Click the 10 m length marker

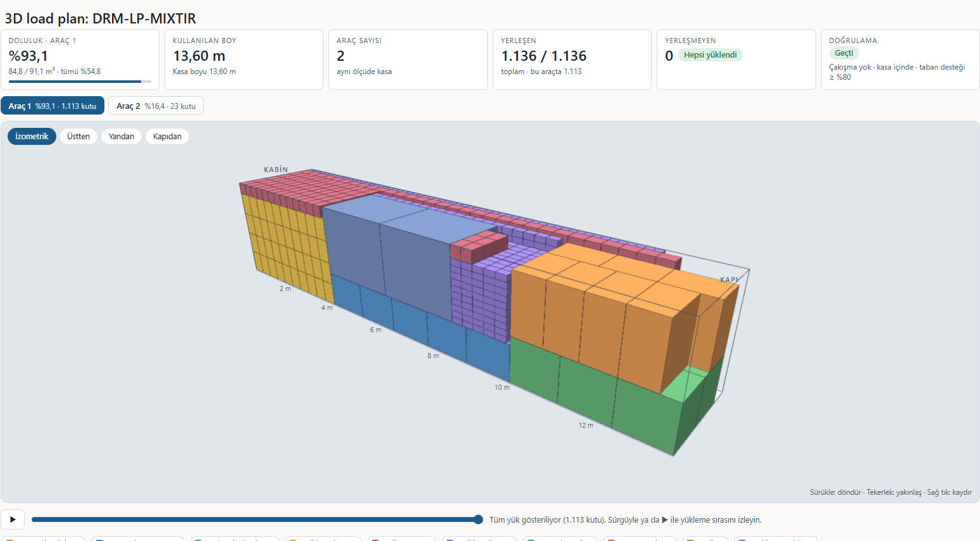tap(502, 387)
